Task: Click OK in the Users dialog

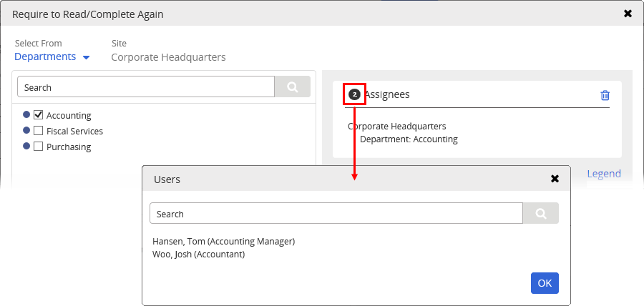Action: click(545, 283)
